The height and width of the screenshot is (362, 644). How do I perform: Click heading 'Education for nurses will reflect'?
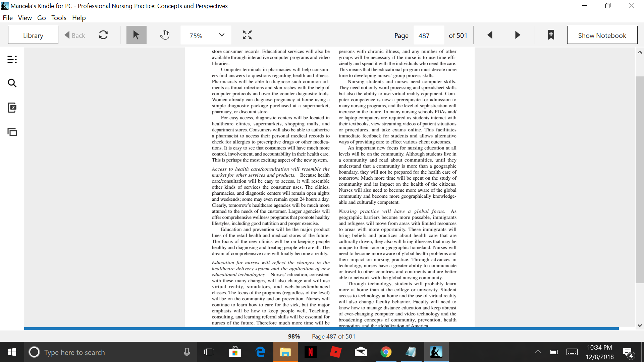(x=271, y=269)
